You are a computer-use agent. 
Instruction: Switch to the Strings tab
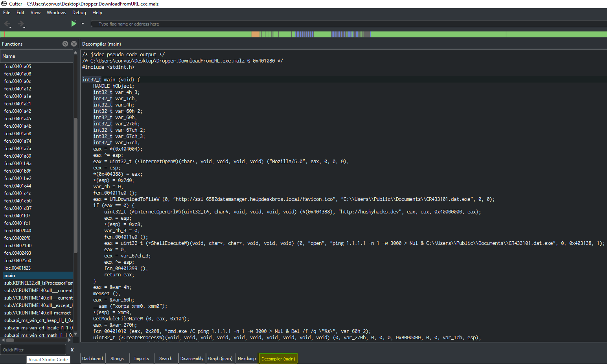[117, 358]
